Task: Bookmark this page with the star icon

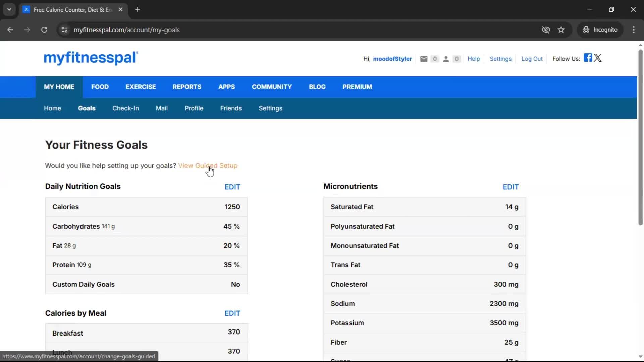Action: (561, 30)
